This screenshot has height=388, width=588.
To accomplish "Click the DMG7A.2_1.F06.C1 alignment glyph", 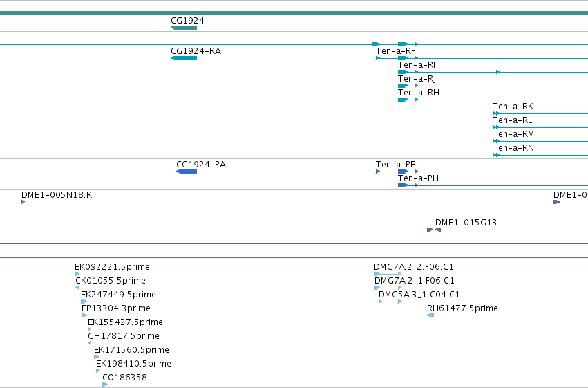I will (388, 288).
